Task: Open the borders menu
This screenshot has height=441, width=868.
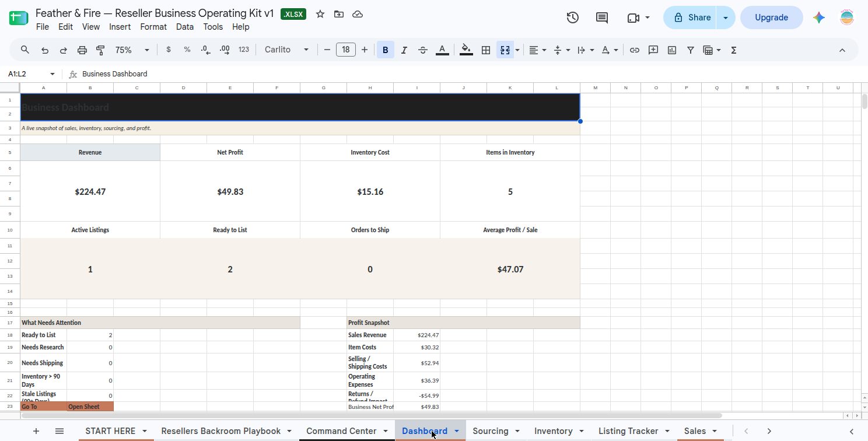Action: [x=485, y=50]
